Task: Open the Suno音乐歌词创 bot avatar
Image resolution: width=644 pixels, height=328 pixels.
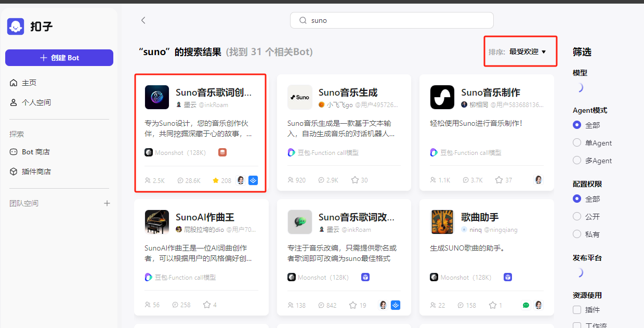Action: point(157,97)
